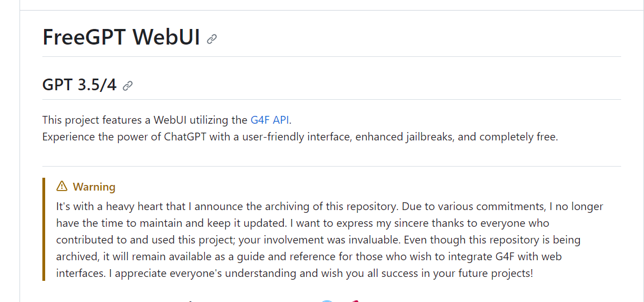Viewport: 644px width, 302px height.
Task: Open the G4F API link
Action: point(270,120)
